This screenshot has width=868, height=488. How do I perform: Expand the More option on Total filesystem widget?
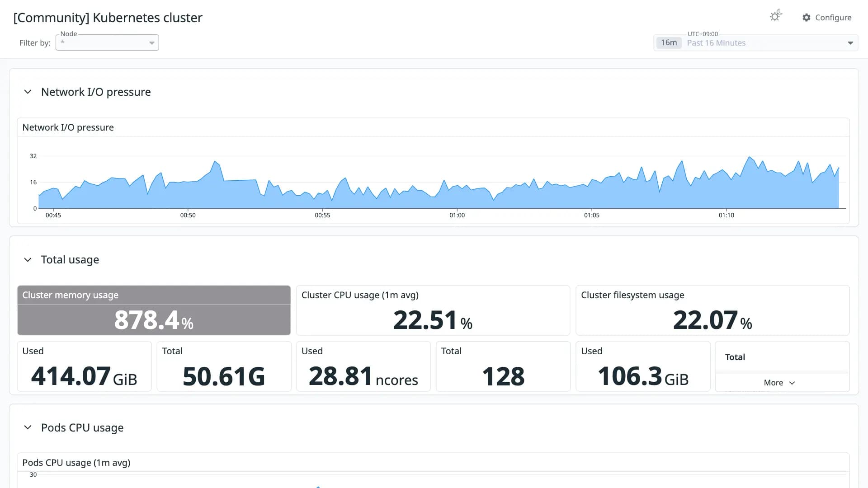coord(779,383)
